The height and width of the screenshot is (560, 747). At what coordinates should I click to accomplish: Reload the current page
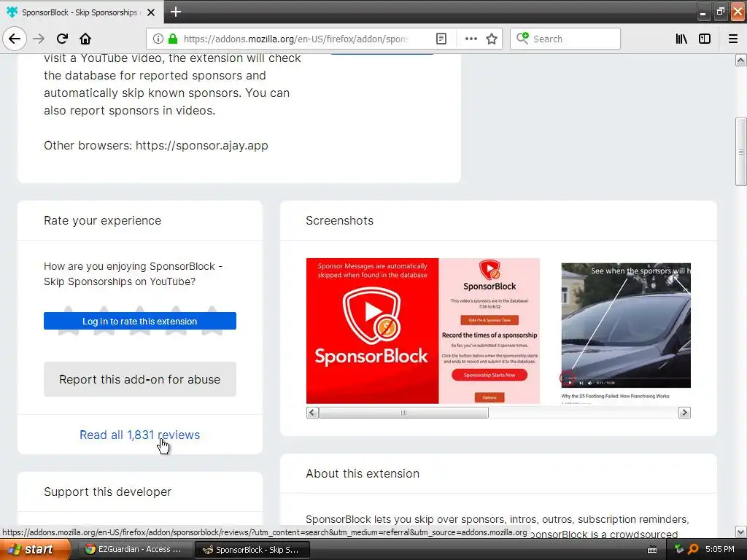point(62,39)
